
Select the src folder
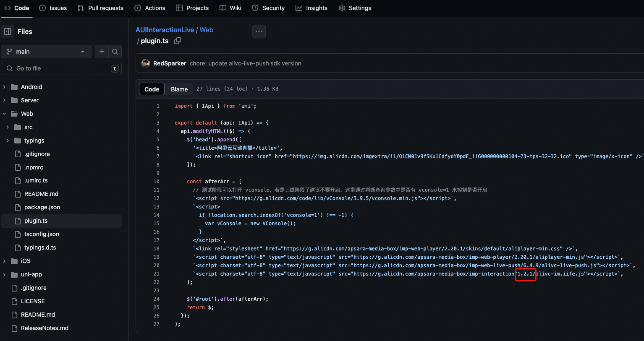29,127
